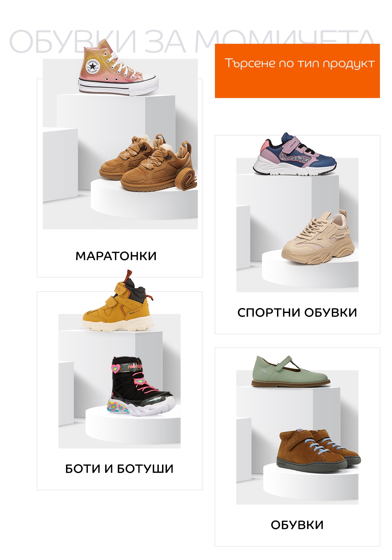Click the pedestal below the black heart boot
392x560 pixels.
pyautogui.click(x=133, y=426)
